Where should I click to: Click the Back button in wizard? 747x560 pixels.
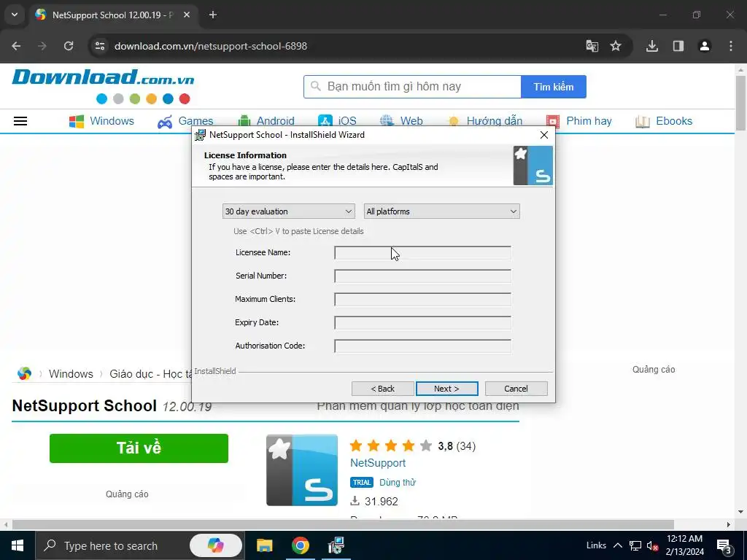point(382,389)
